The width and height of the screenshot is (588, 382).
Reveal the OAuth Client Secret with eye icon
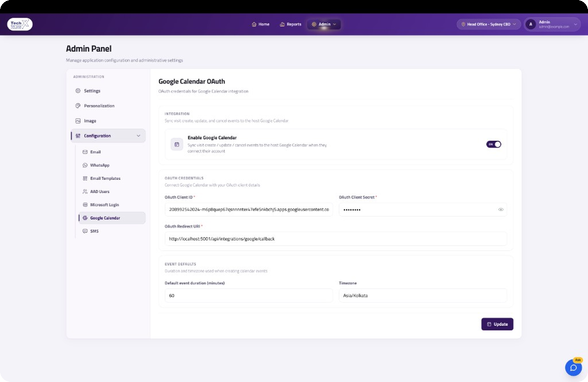501,209
